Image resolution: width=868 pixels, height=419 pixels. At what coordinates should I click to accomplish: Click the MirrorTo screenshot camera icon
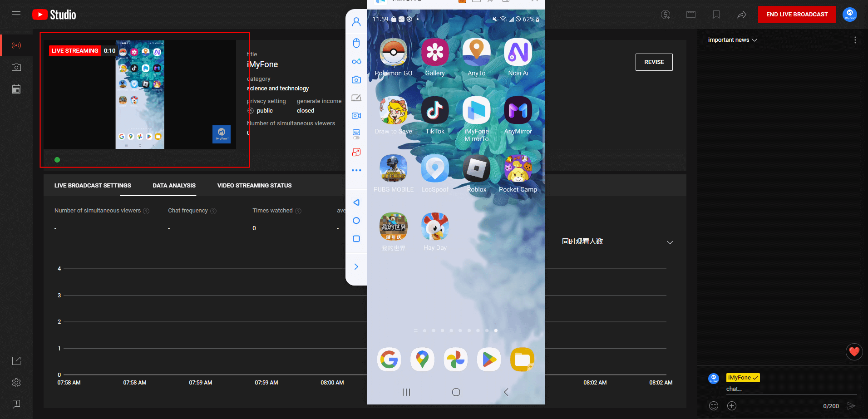click(356, 79)
